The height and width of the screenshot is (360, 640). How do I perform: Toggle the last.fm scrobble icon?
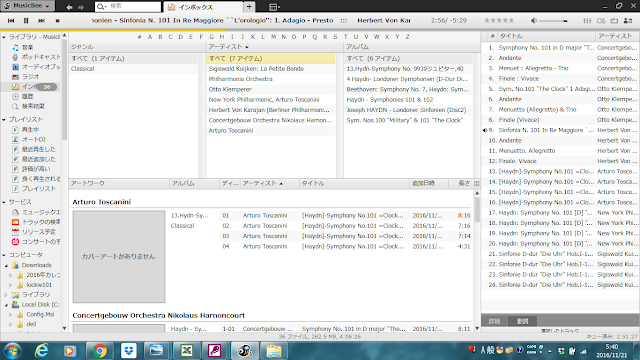[x=601, y=20]
